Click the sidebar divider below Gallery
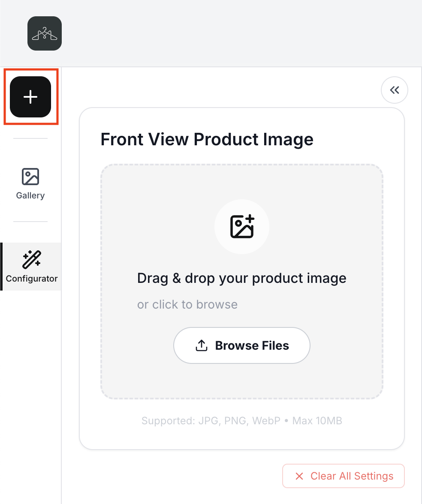 coord(30,222)
